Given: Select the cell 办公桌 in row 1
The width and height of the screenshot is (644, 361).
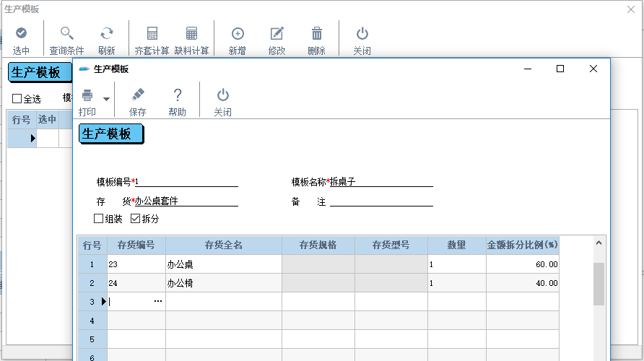Looking at the screenshot, I should 223,264.
